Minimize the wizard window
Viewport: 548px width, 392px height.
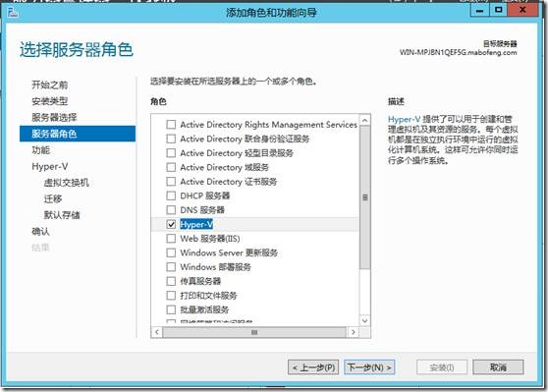click(480, 11)
